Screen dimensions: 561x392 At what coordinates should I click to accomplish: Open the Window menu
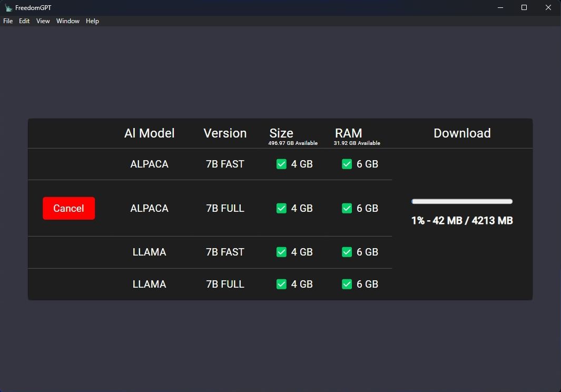click(67, 21)
